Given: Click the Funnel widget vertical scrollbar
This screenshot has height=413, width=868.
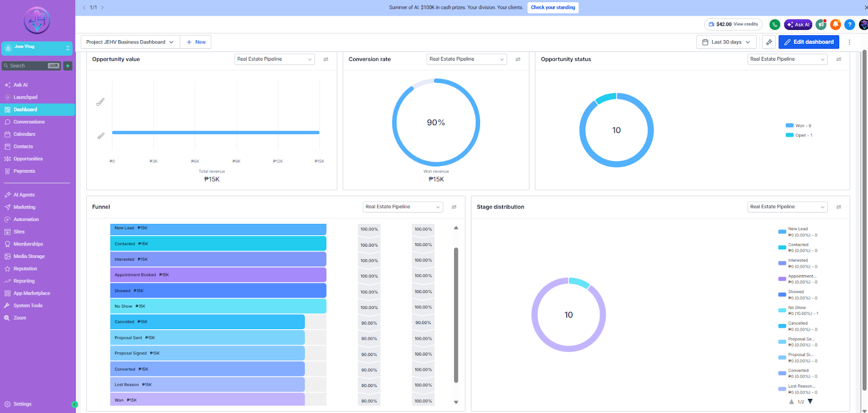Looking at the screenshot, I should [x=456, y=315].
